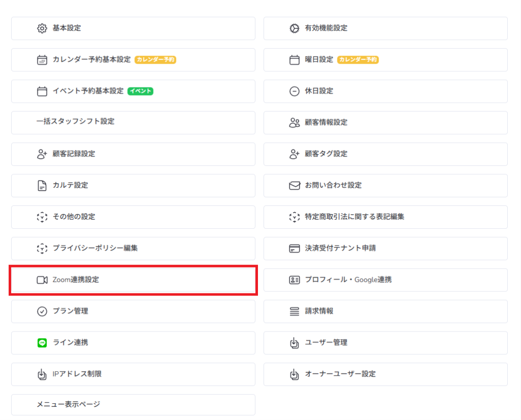The image size is (521, 420).
Task: Click the minus circle icon for 休日設定
Action: (x=294, y=92)
